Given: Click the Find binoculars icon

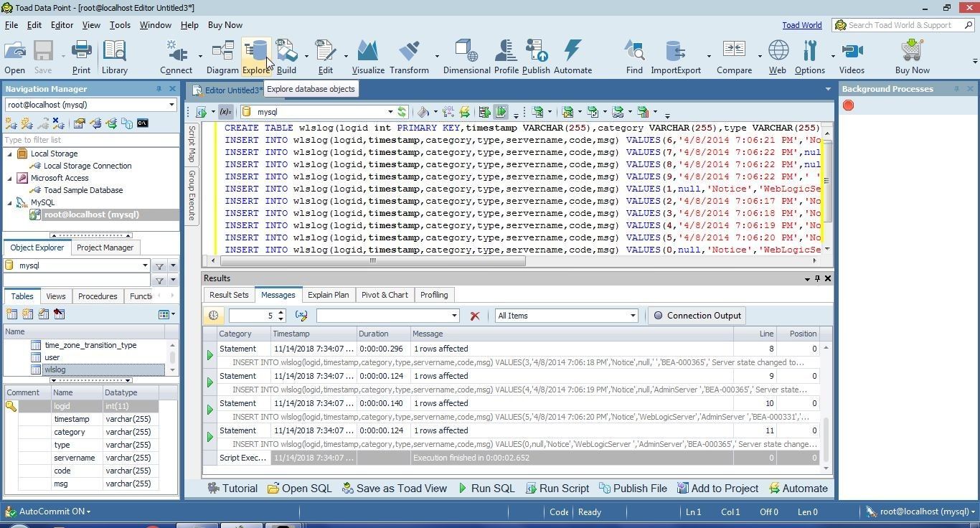Looking at the screenshot, I should [x=634, y=57].
